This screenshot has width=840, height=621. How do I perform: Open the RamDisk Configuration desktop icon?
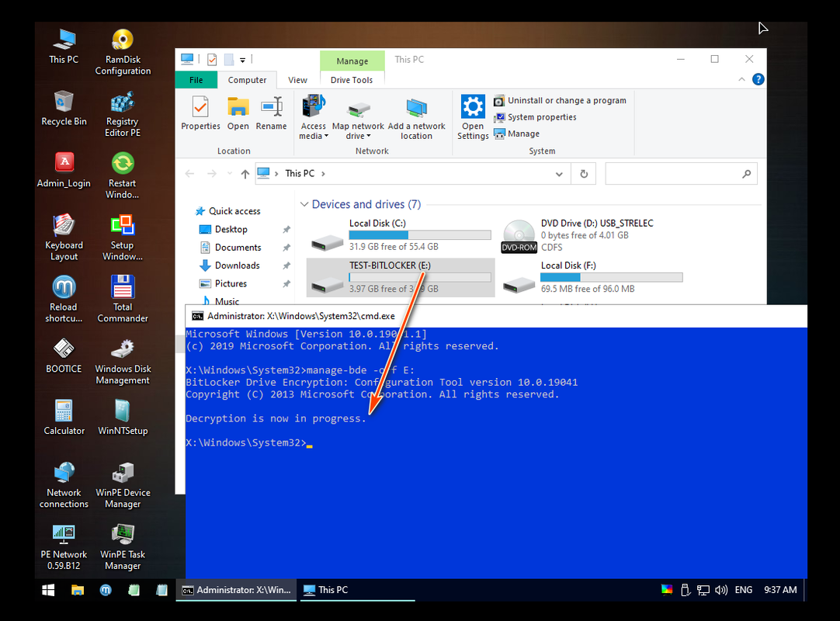point(123,51)
